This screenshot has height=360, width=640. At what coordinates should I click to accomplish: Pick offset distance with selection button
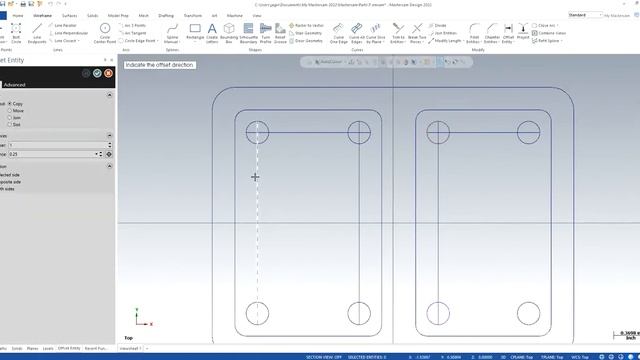(109, 154)
